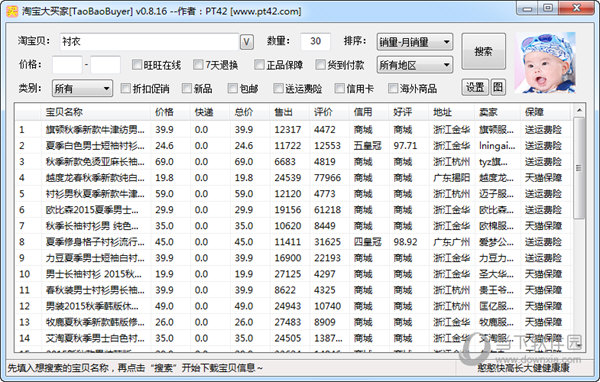
Task: Click the minimum price input box
Action: 67,65
